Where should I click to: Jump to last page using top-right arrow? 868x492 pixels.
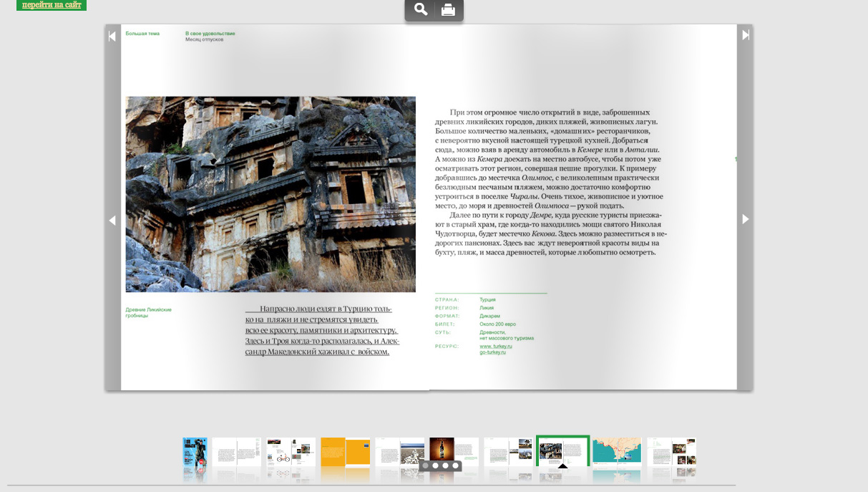tap(746, 35)
